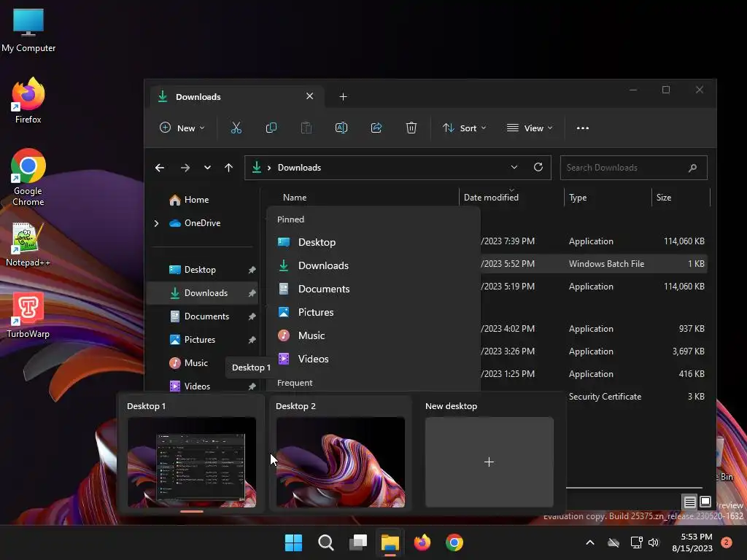Image resolution: width=747 pixels, height=560 pixels.
Task: Click the Cut scissors icon in toolbar
Action: [x=236, y=128]
